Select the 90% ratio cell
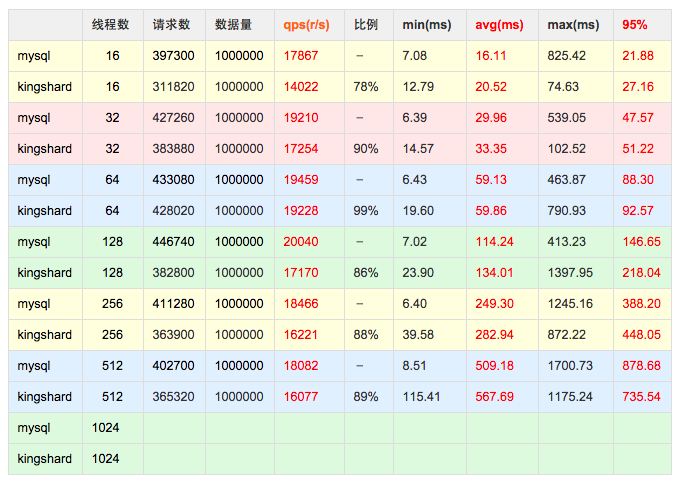The width and height of the screenshot is (682, 485). click(x=366, y=149)
